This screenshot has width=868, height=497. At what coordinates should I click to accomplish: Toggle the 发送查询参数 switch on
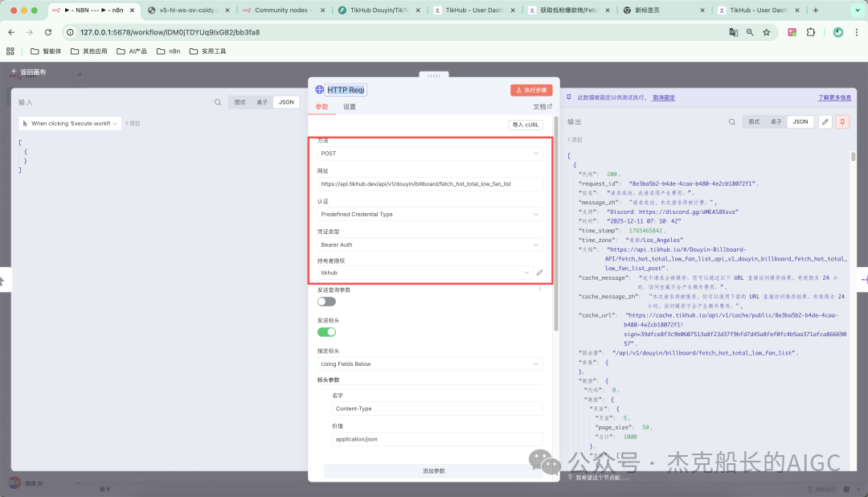pyautogui.click(x=326, y=302)
